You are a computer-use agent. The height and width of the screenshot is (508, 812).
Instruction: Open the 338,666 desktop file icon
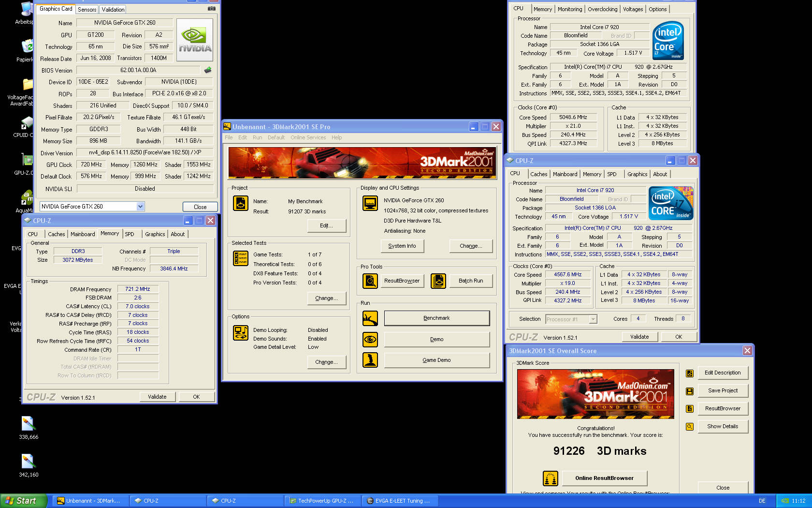tap(28, 423)
